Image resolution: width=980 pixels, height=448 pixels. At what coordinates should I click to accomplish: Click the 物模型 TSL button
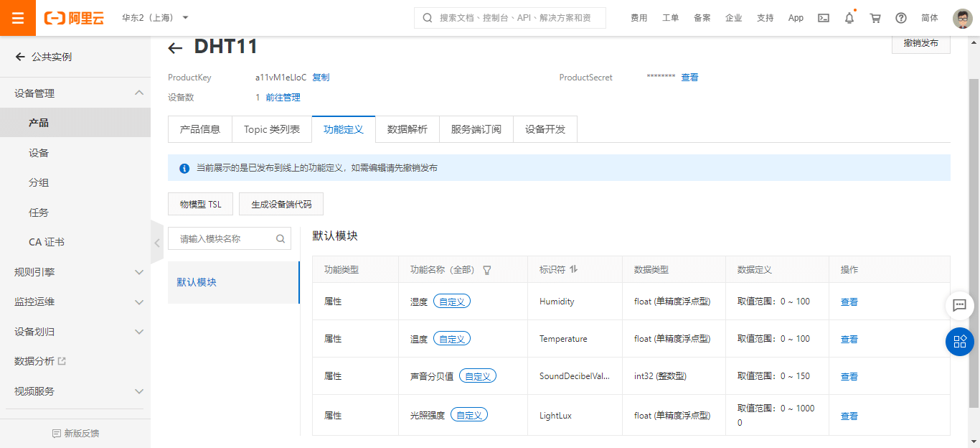(x=200, y=204)
